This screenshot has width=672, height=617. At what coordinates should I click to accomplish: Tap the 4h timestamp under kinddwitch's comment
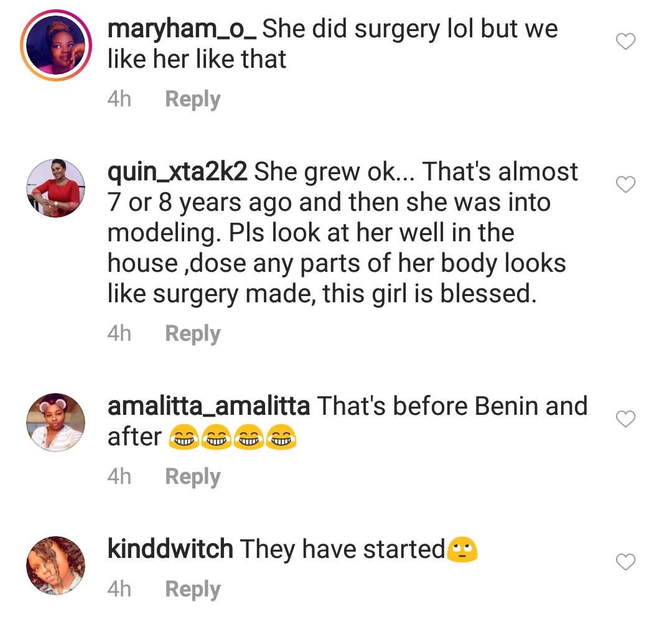coord(119,590)
